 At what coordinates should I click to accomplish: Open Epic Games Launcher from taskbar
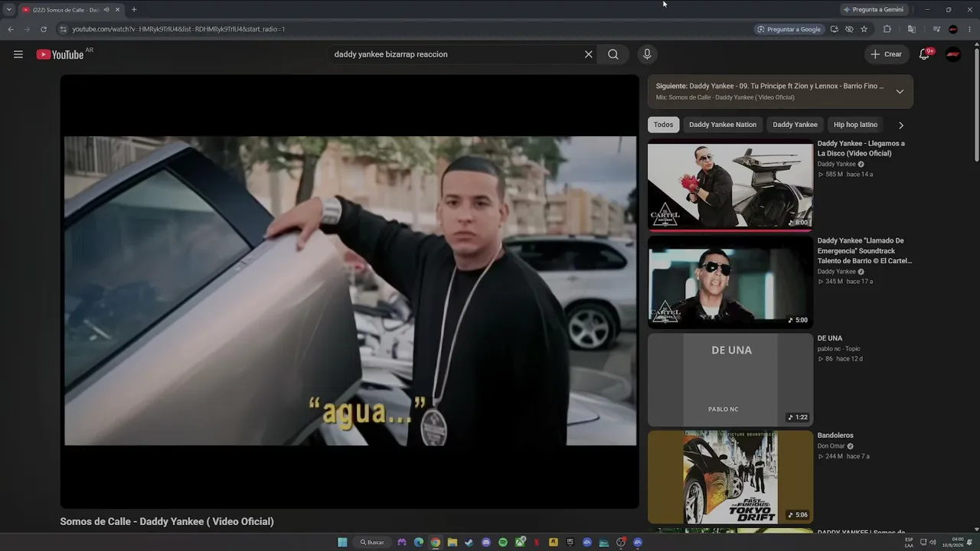tap(570, 543)
